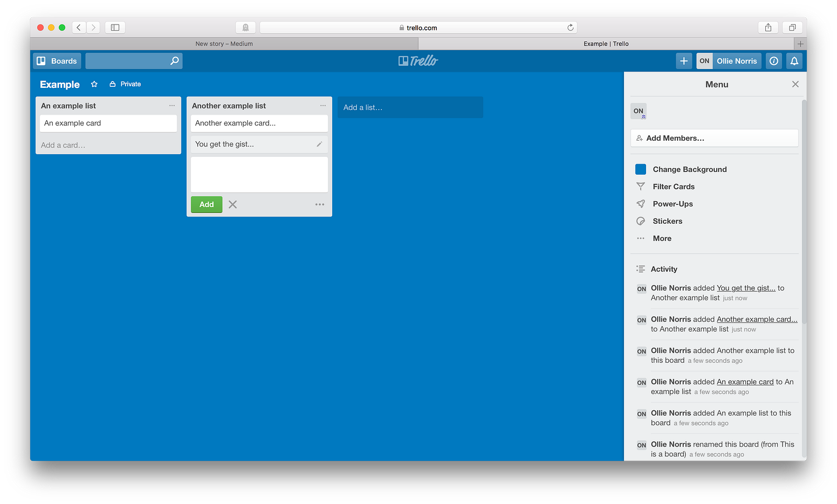Open the notifications bell
Viewport: 837px width, 504px height.
click(794, 61)
